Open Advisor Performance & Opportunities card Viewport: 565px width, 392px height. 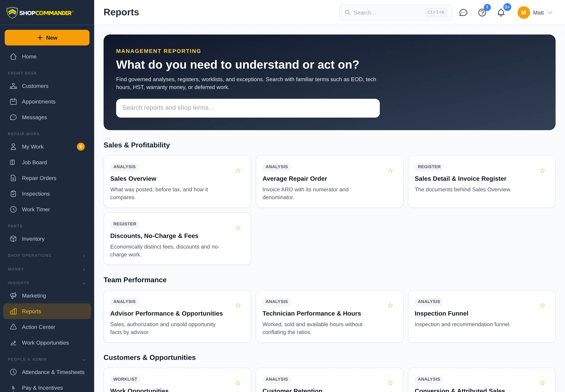click(x=177, y=316)
